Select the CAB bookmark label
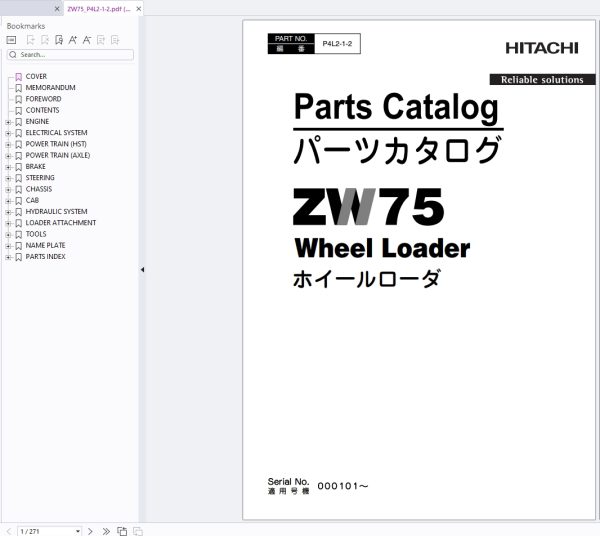600x536 pixels. tap(32, 200)
